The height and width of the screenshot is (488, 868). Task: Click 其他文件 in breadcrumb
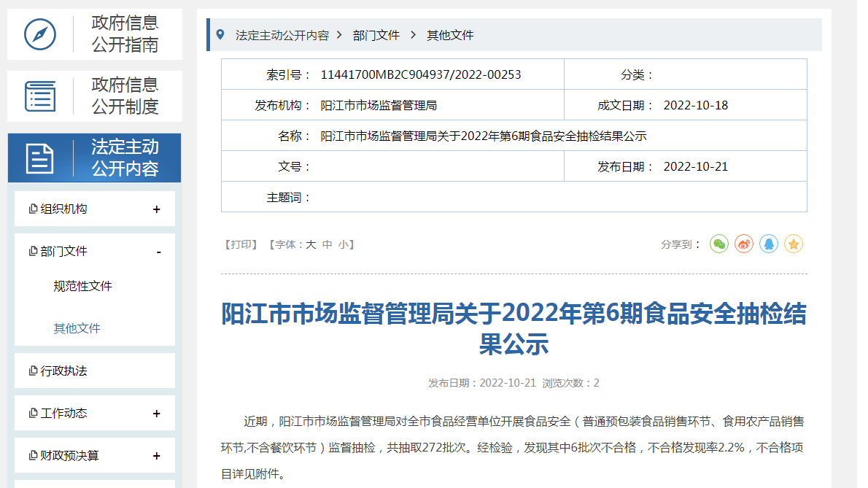450,35
